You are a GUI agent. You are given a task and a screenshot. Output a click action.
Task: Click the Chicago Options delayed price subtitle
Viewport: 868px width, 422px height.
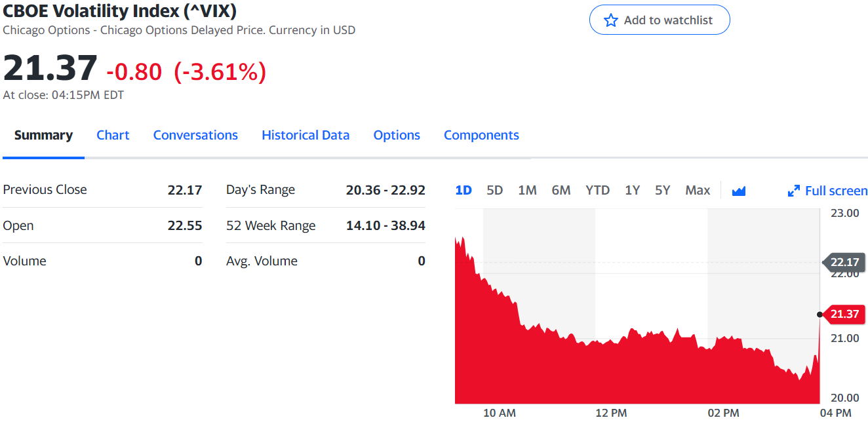pyautogui.click(x=179, y=30)
